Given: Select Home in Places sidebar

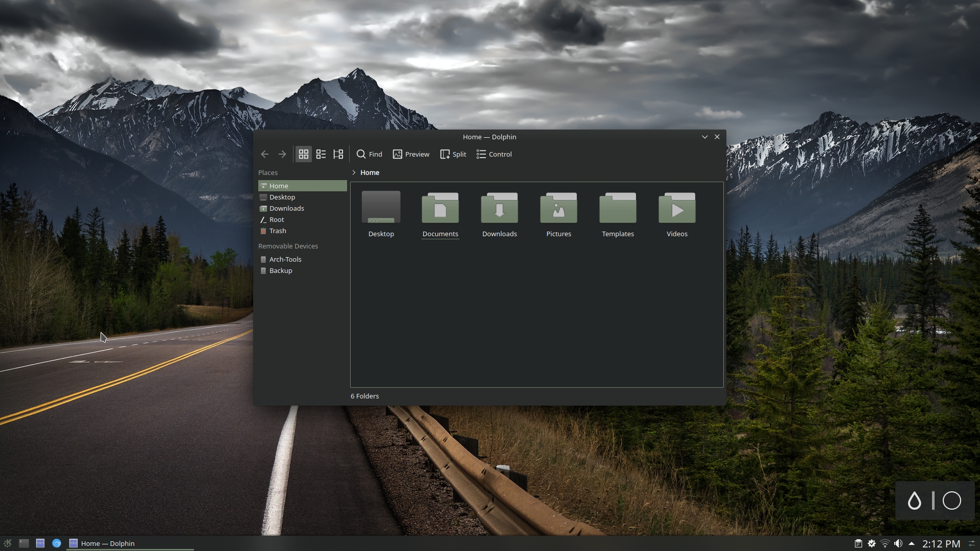Looking at the screenshot, I should tap(303, 186).
